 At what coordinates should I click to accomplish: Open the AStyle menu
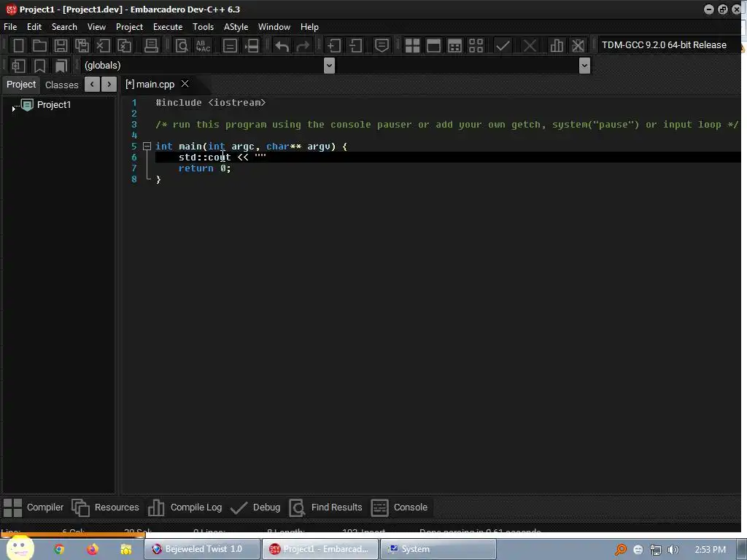click(x=236, y=27)
